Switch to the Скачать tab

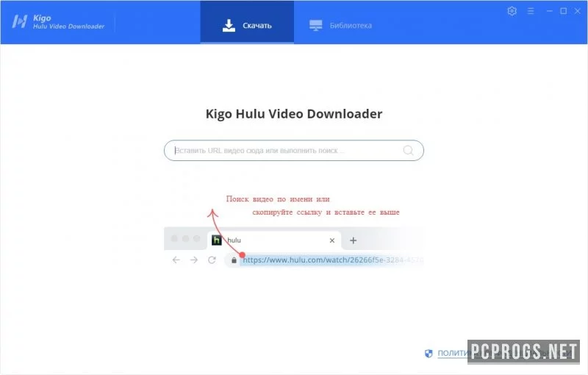247,23
